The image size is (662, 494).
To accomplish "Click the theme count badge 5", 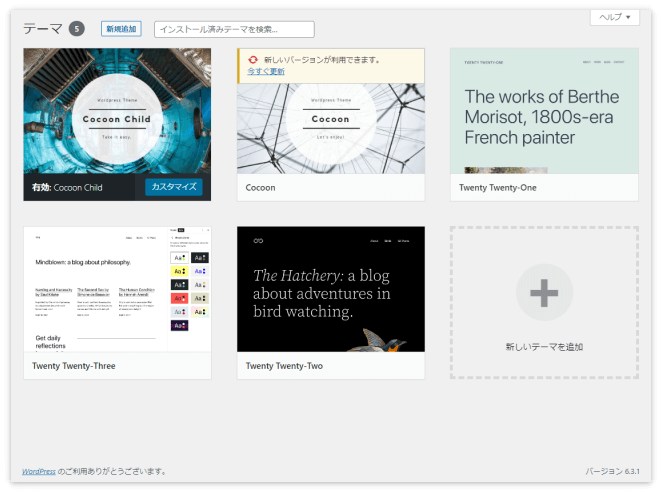I will (x=77, y=29).
